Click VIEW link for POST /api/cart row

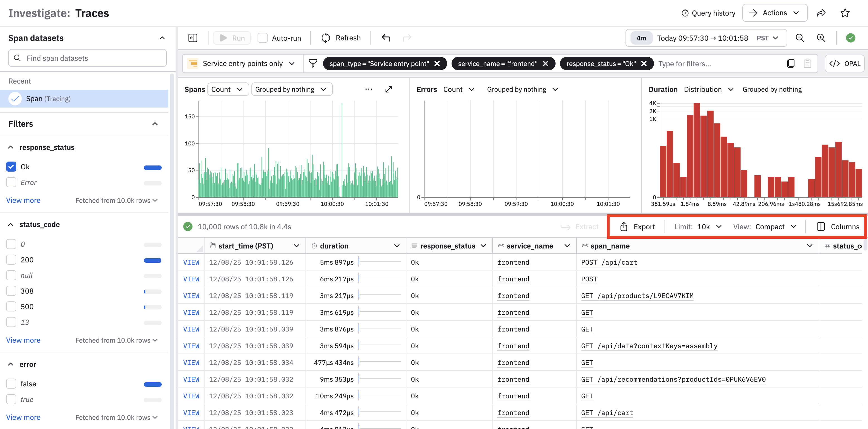(191, 262)
